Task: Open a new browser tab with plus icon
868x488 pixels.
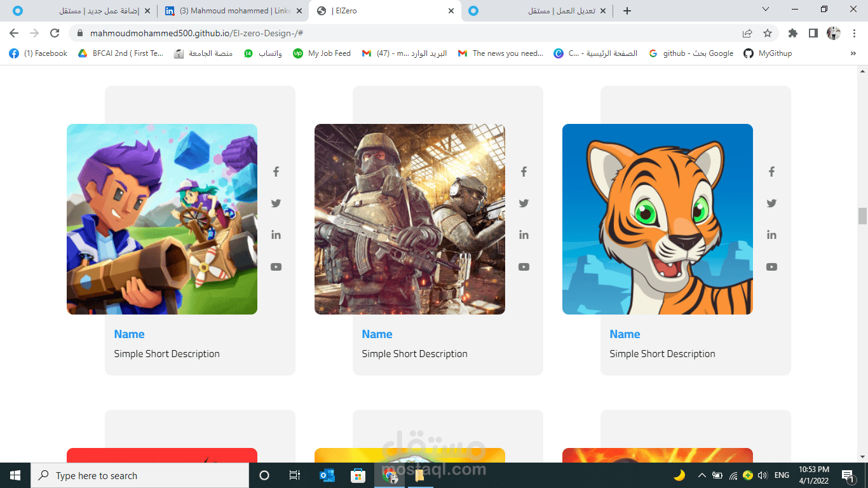Action: [627, 11]
